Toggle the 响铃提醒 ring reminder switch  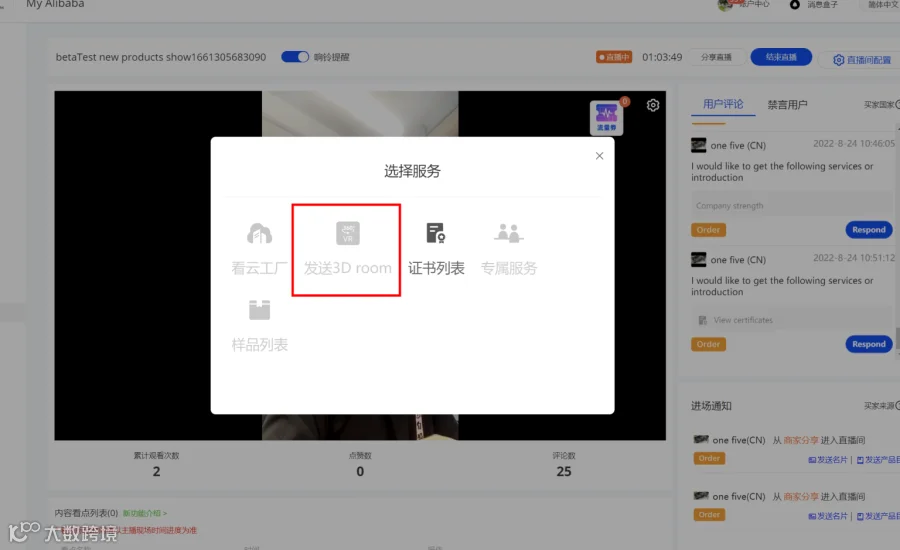tap(295, 57)
